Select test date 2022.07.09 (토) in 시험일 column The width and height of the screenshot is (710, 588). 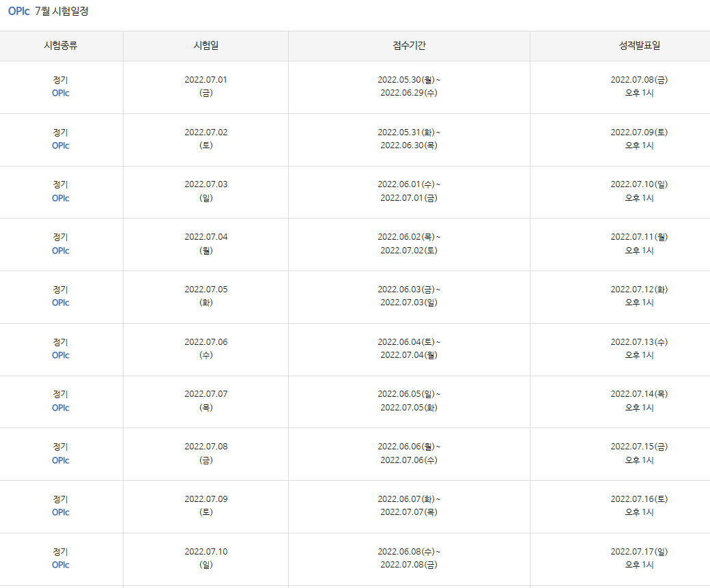(206, 505)
